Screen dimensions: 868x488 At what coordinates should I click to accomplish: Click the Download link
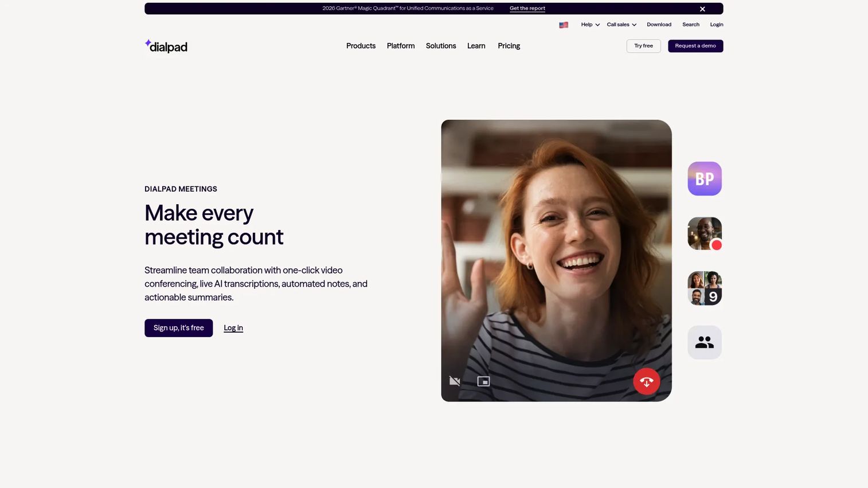tap(659, 25)
